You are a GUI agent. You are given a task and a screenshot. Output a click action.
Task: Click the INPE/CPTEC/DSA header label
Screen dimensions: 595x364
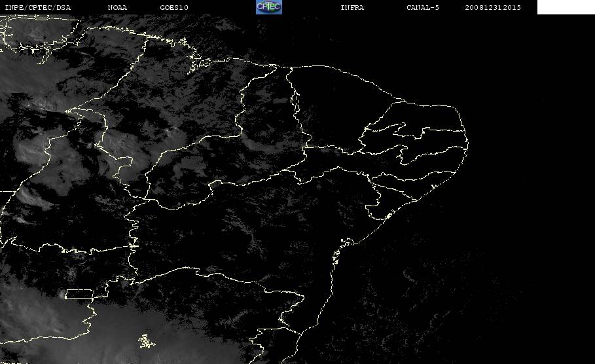pyautogui.click(x=37, y=8)
